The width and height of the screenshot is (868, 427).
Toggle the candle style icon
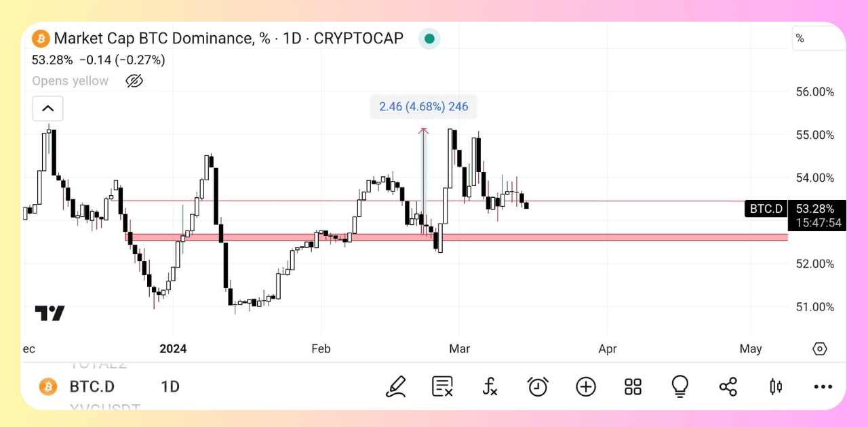coord(775,386)
